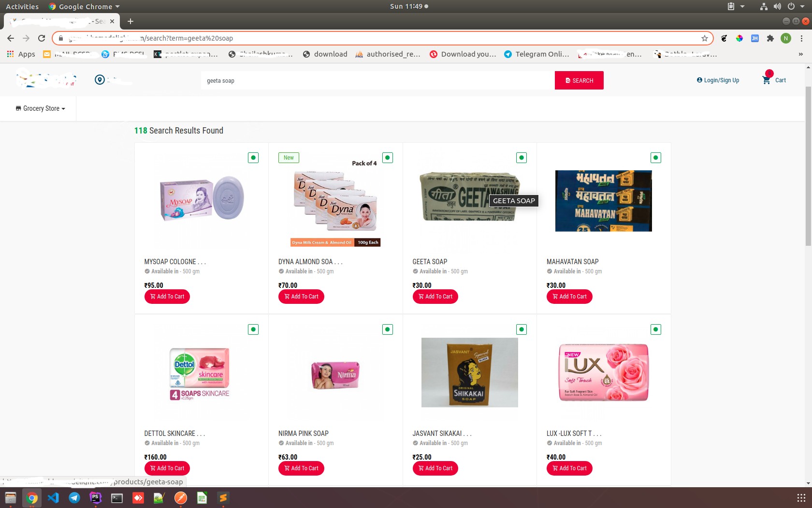The image size is (812, 508).
Task: Open the clock showing Sun 11:49
Action: (409, 6)
